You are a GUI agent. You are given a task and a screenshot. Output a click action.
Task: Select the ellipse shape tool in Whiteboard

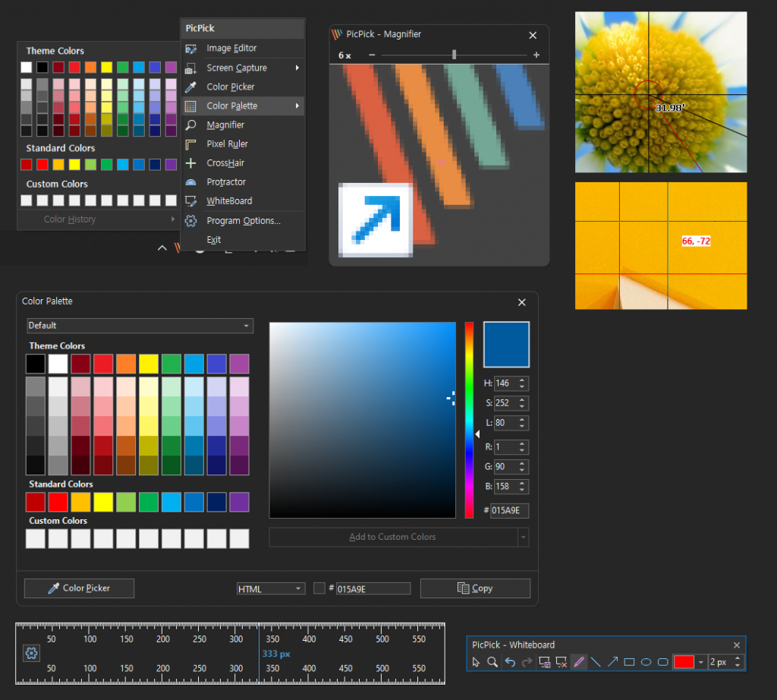[x=646, y=662]
